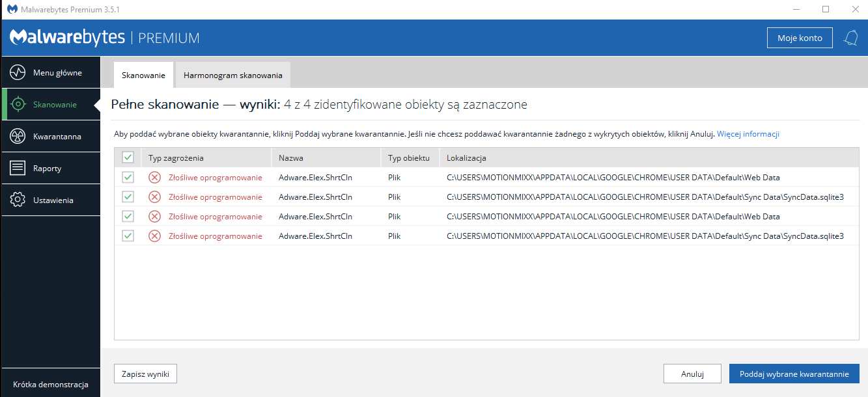Click the Menu główne dashboard icon
Screen dimensions: 868x397
(x=18, y=72)
